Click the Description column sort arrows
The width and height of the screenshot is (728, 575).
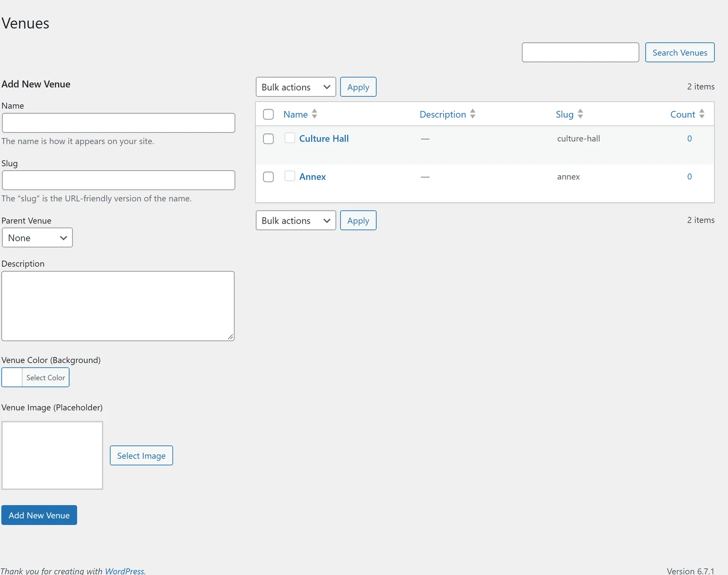click(473, 114)
